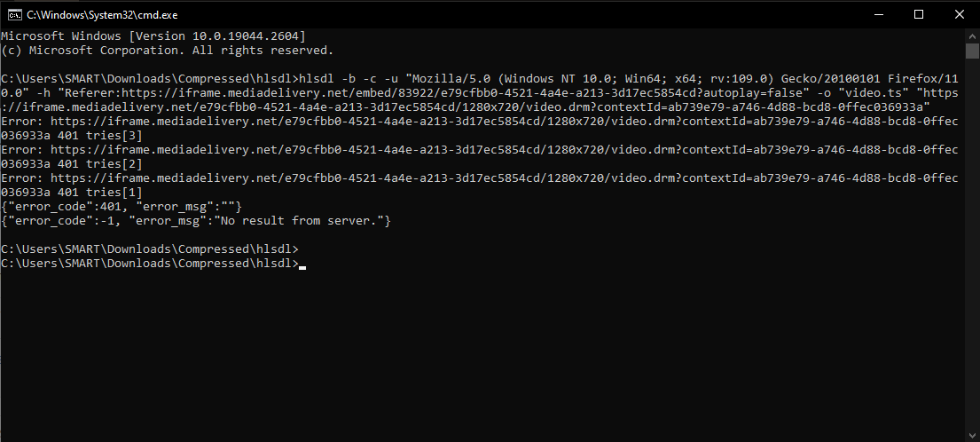The height and width of the screenshot is (442, 980).
Task: Open the cmd.exe system menu icon
Action: point(13,14)
